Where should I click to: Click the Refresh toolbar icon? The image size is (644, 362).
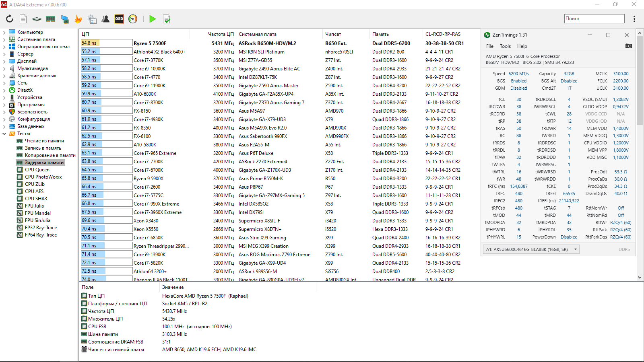(x=10, y=19)
